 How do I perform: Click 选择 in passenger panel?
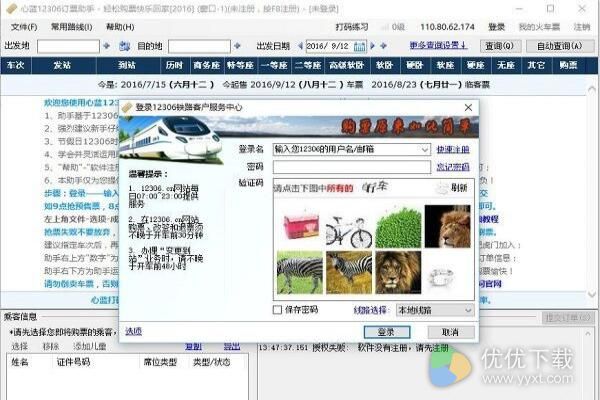point(19,346)
